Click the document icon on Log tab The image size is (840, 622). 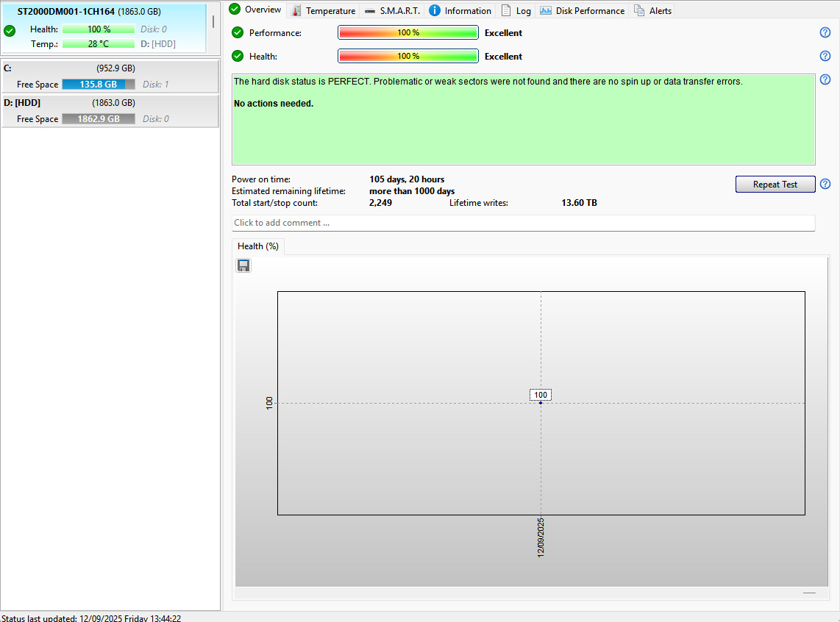coord(506,10)
